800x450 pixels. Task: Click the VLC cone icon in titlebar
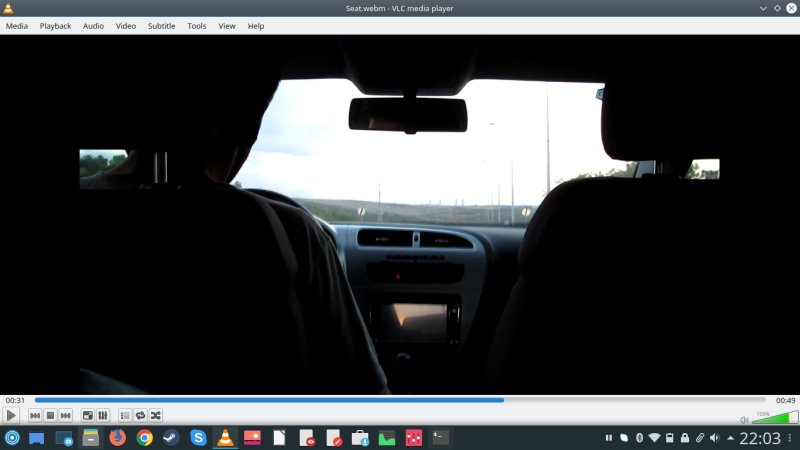[x=8, y=8]
